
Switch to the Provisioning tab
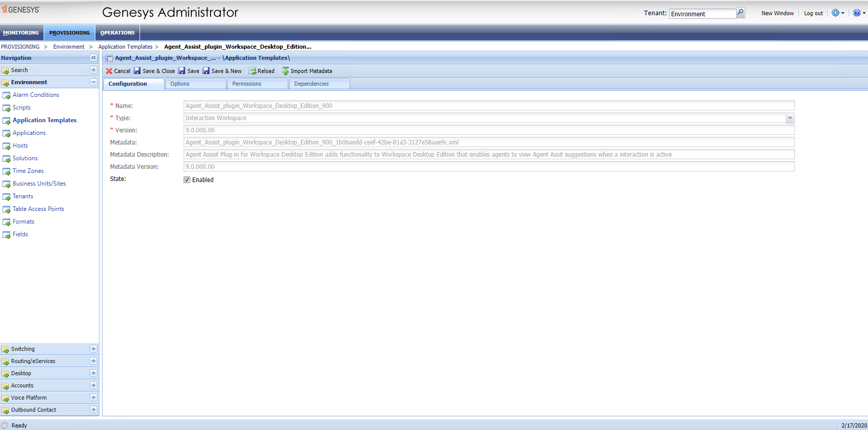click(70, 32)
